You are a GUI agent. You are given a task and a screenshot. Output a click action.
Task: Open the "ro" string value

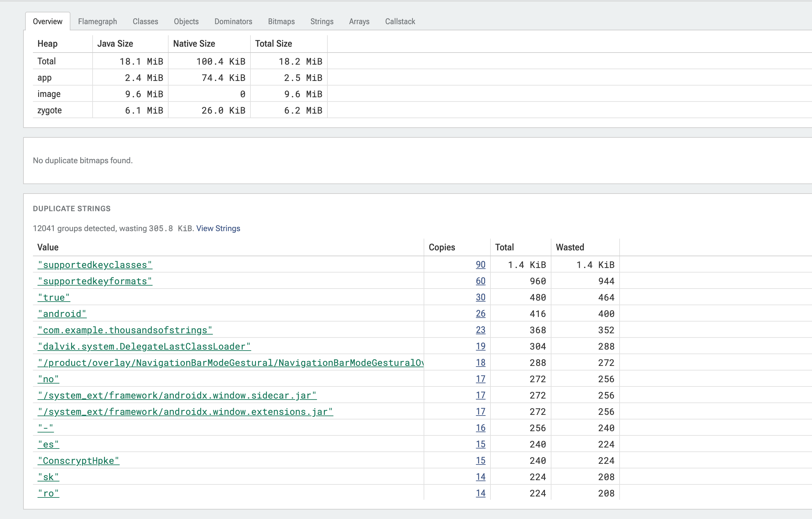48,493
